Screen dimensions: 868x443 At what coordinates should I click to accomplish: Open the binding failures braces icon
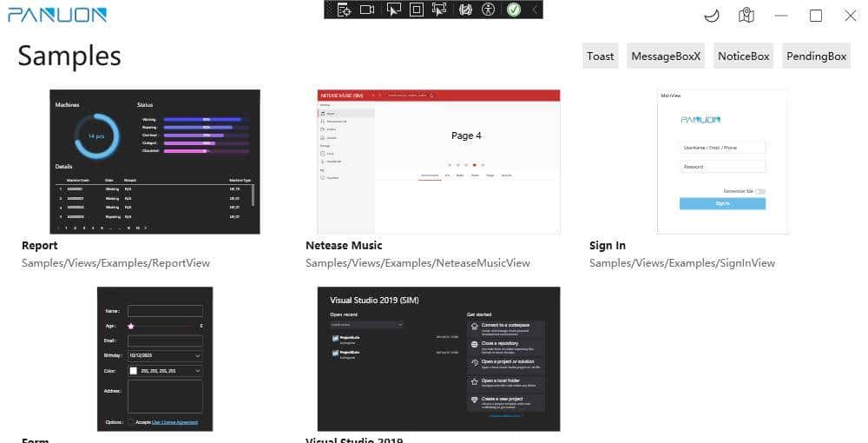click(465, 10)
